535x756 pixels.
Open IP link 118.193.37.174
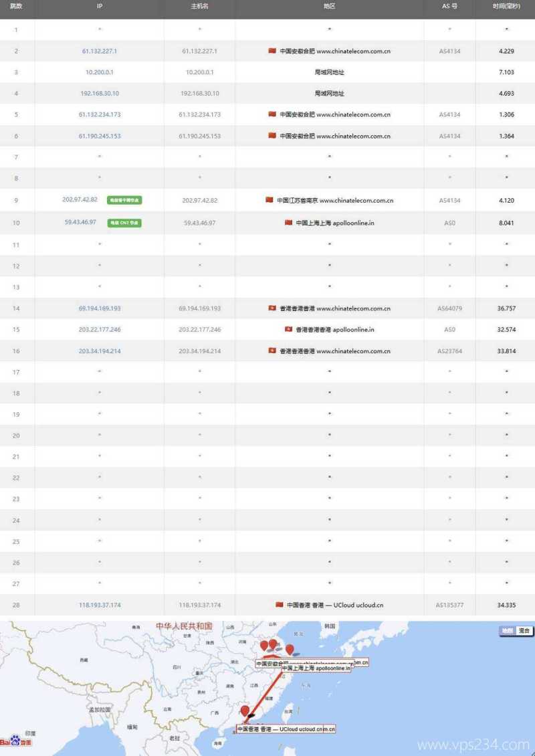100,604
